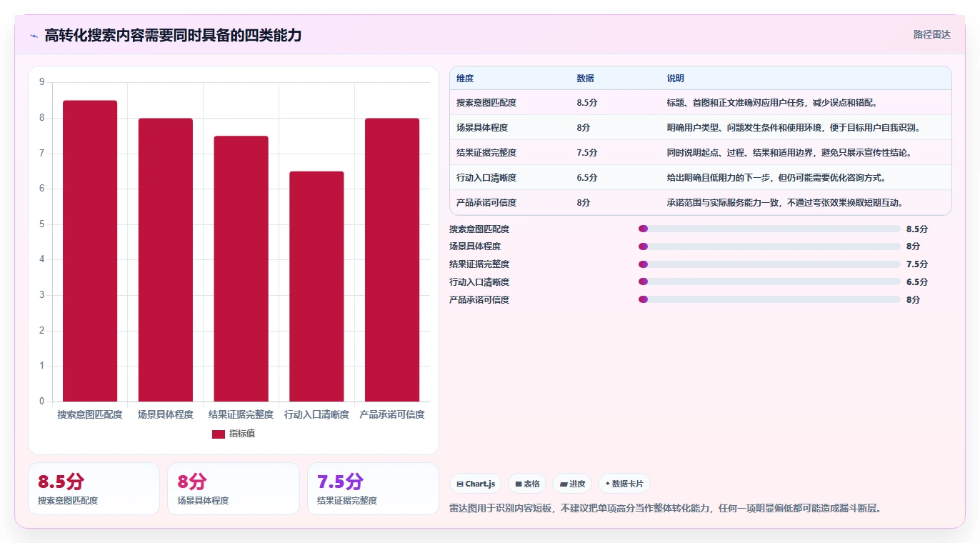Click the y-axis tick label 0
This screenshot has height=543, width=980.
[41, 402]
